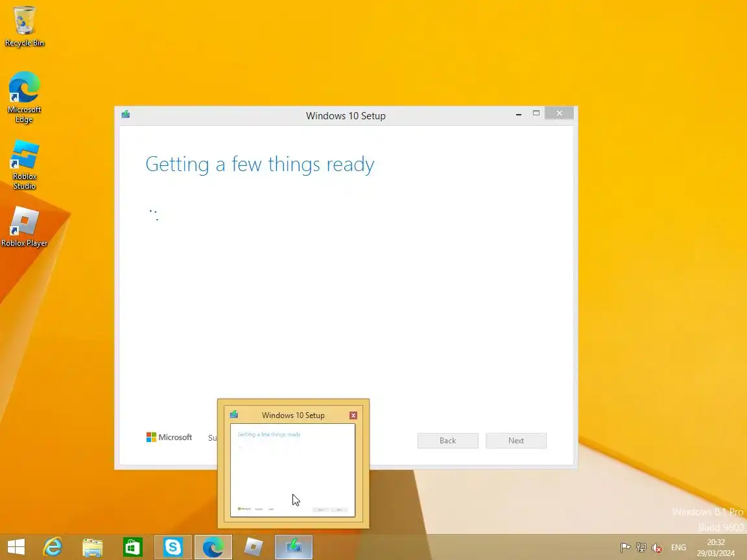Maximize the Windows 10 Setup window
The image size is (747, 560).
(x=536, y=113)
